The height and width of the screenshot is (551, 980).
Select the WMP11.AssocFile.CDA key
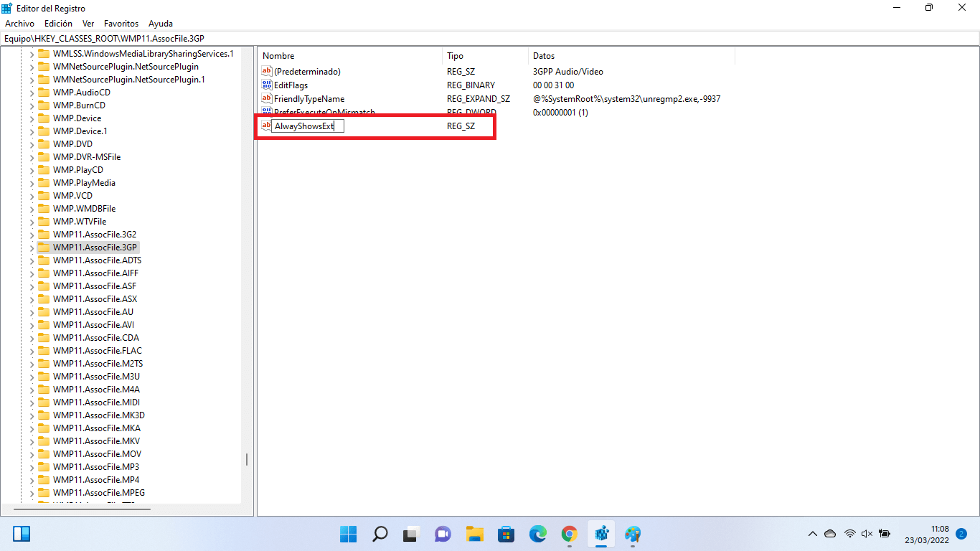point(96,338)
